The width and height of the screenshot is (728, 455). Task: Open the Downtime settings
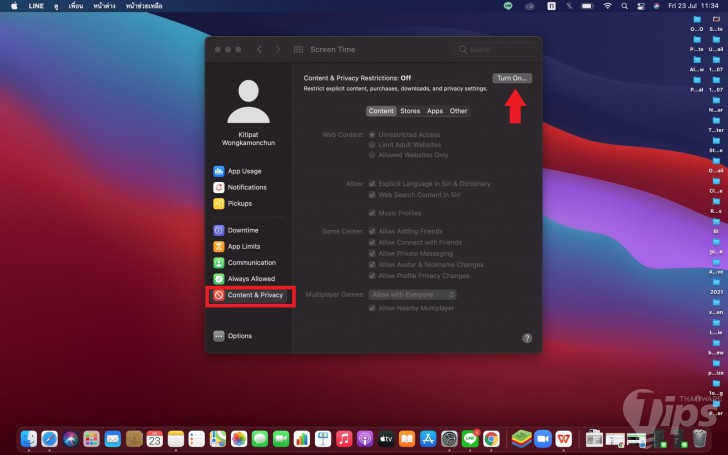tap(236, 230)
